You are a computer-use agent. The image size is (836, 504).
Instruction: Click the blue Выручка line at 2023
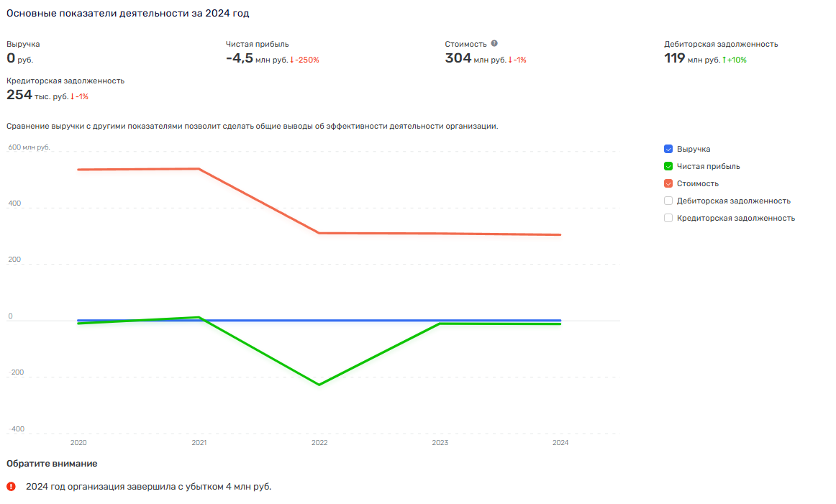point(440,320)
